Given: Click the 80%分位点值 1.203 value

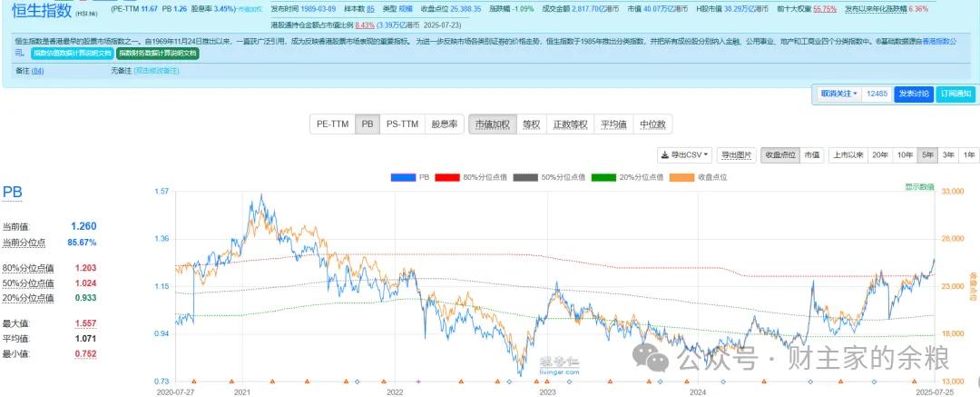Looking at the screenshot, I should click(x=85, y=268).
